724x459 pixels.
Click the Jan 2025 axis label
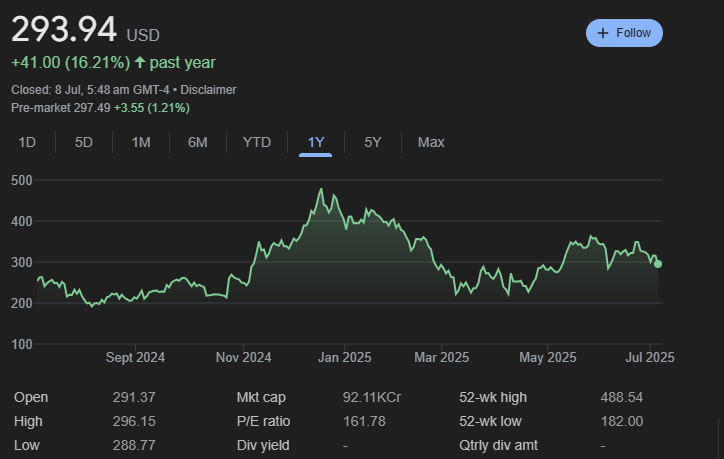tap(344, 357)
